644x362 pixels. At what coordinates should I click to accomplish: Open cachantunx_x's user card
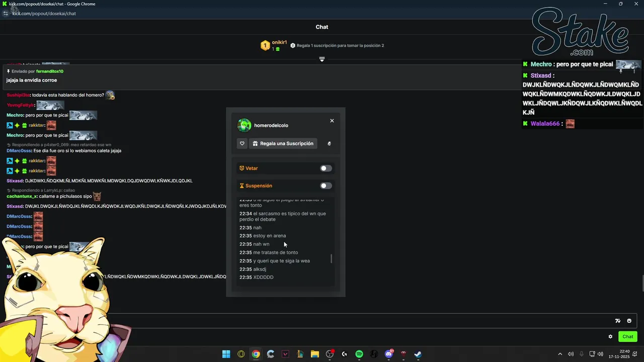22,197
